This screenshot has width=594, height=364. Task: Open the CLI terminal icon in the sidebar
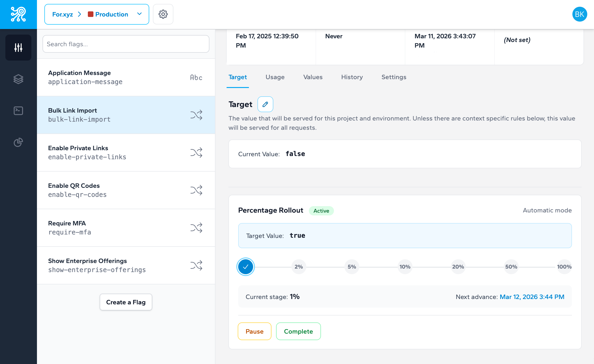(x=18, y=110)
